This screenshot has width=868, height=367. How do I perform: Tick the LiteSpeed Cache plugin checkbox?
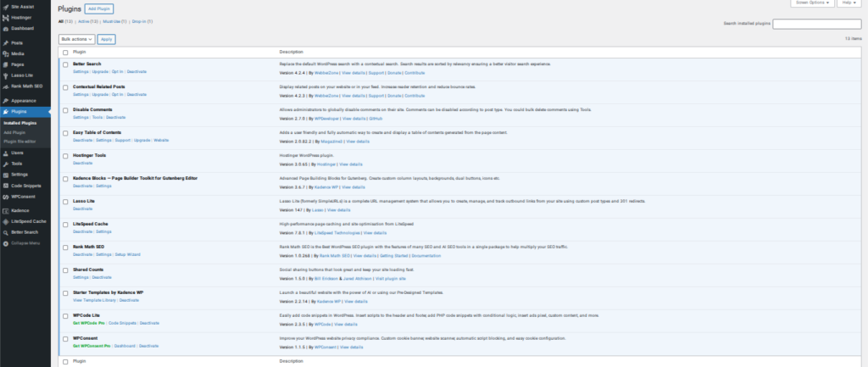tap(65, 225)
